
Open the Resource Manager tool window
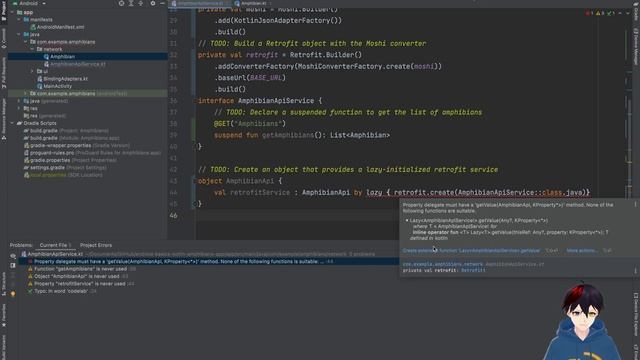point(4,119)
